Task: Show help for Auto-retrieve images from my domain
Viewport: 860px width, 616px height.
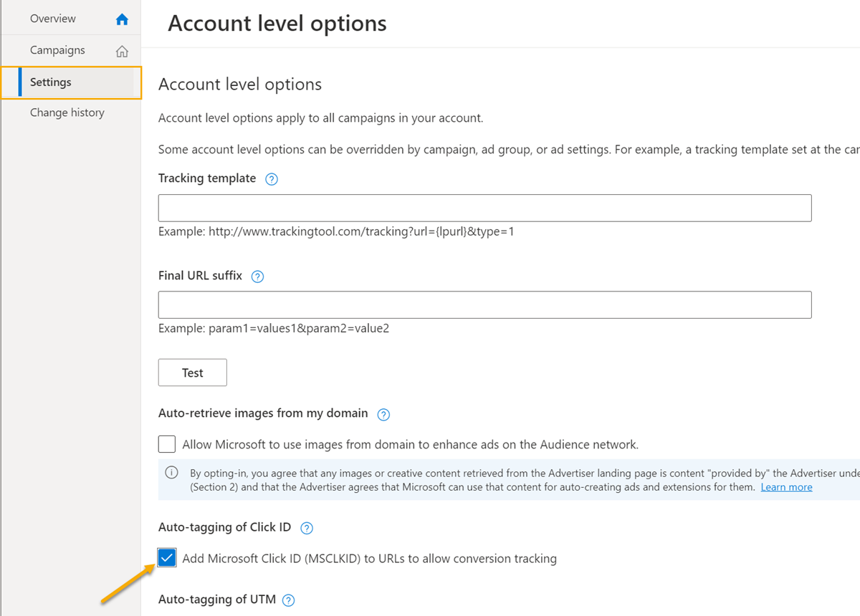Action: 383,414
